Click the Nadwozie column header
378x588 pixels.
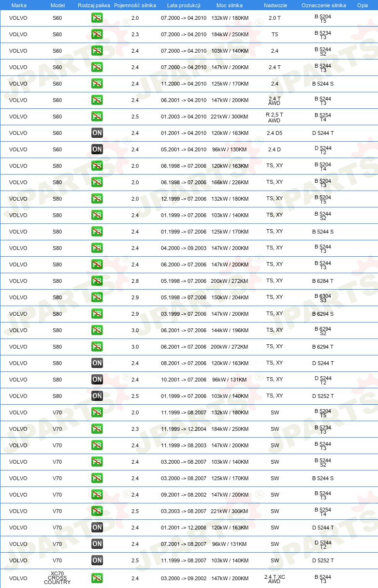[275, 5]
